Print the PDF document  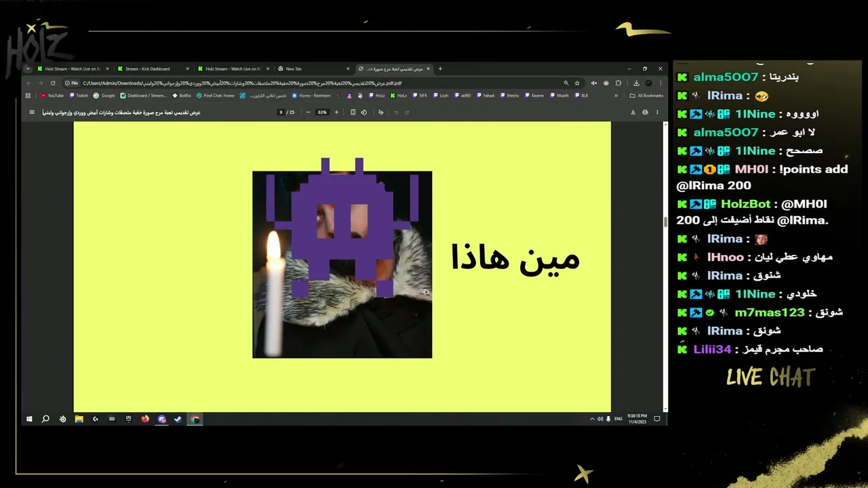pos(645,113)
